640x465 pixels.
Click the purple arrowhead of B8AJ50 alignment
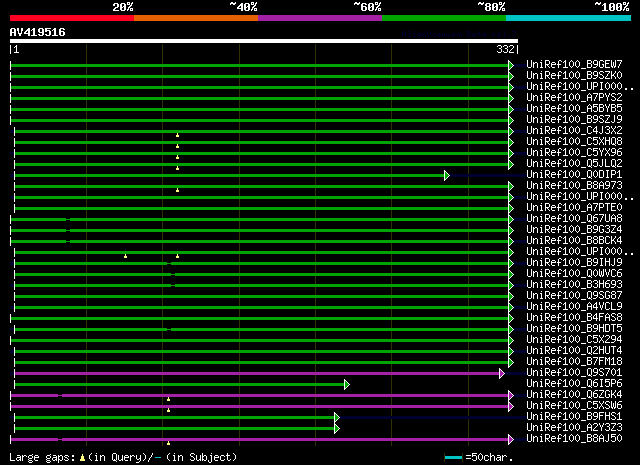click(x=510, y=439)
